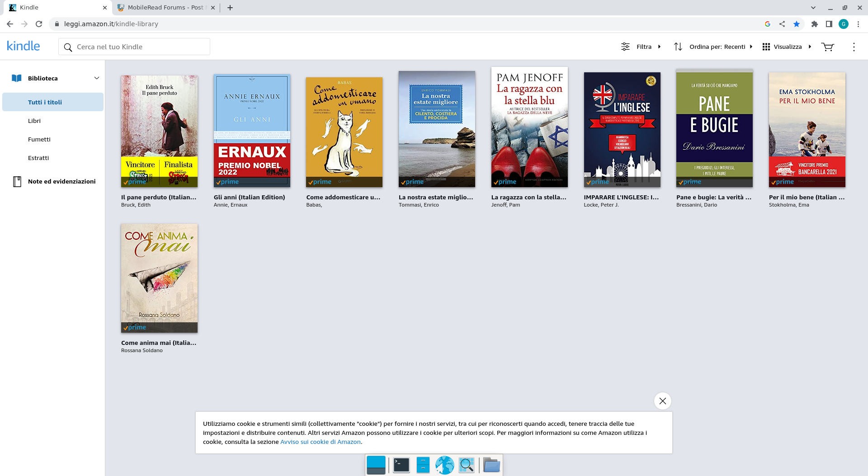Open the Ordina per: Recenti sort dropdown

point(713,47)
